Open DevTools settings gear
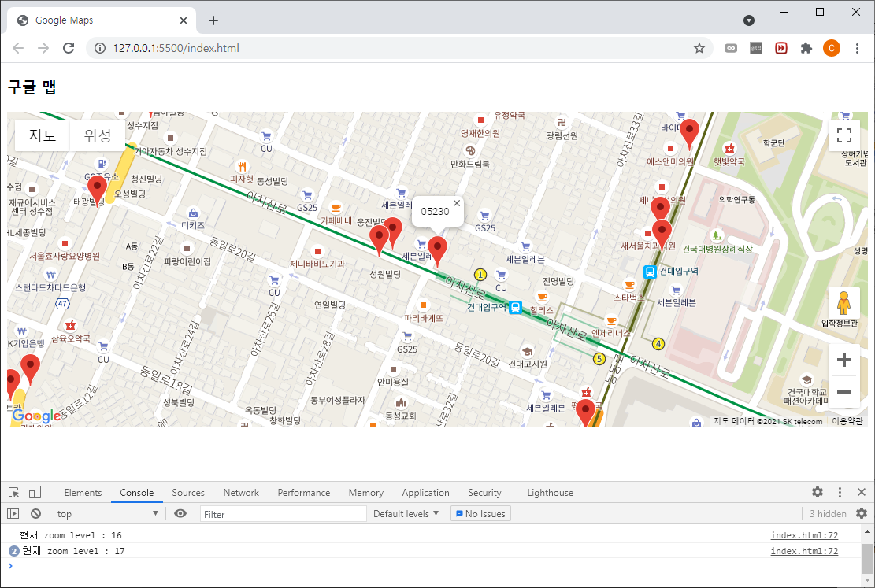 tap(818, 492)
